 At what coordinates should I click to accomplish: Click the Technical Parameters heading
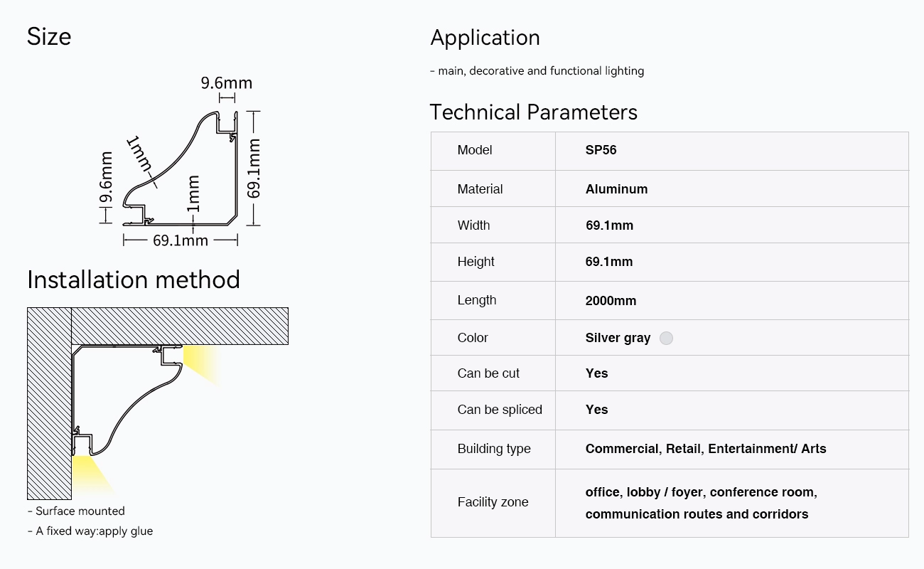pyautogui.click(x=534, y=112)
